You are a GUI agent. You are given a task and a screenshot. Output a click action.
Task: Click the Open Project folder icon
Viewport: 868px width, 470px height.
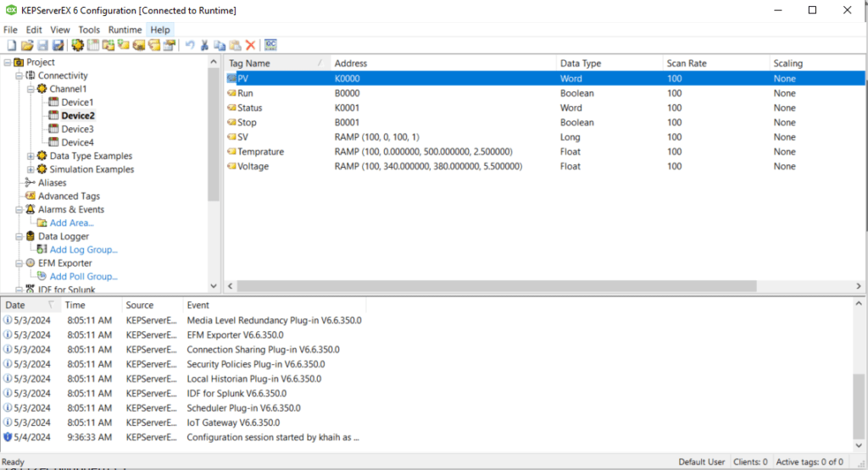(x=27, y=46)
